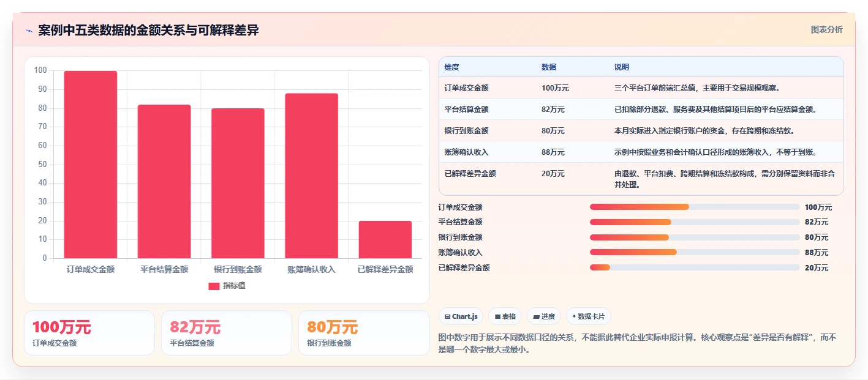868x380 pixels.
Task: Click the lightning icon beside the title
Action: [x=29, y=31]
